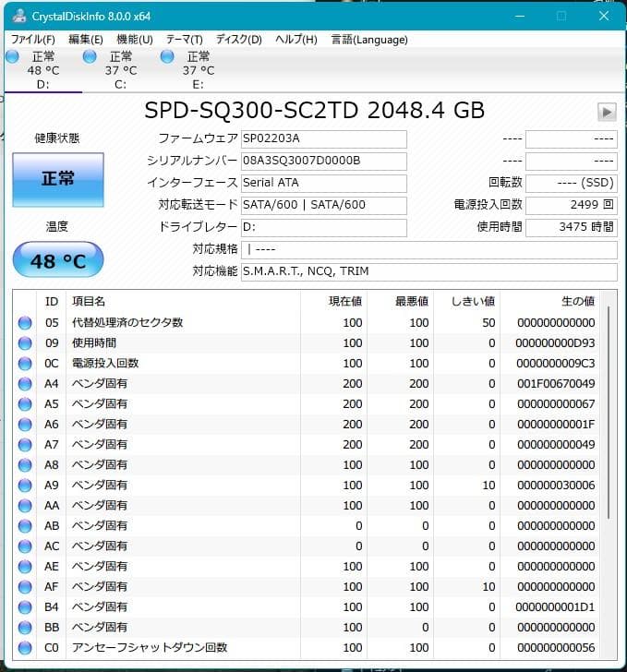Viewport: 627px width, 672px height.
Task: Select the E: drive tab
Action: tap(199, 70)
